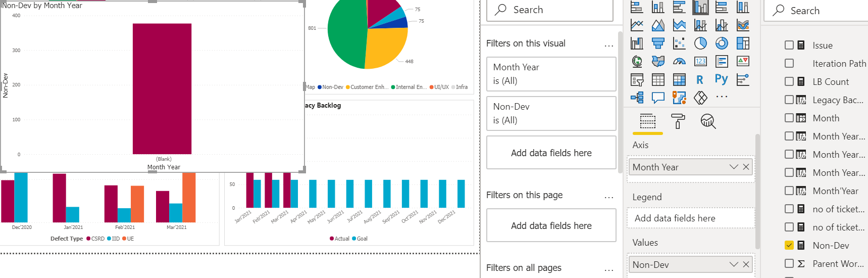
Task: Insert the table visual
Action: click(x=658, y=80)
